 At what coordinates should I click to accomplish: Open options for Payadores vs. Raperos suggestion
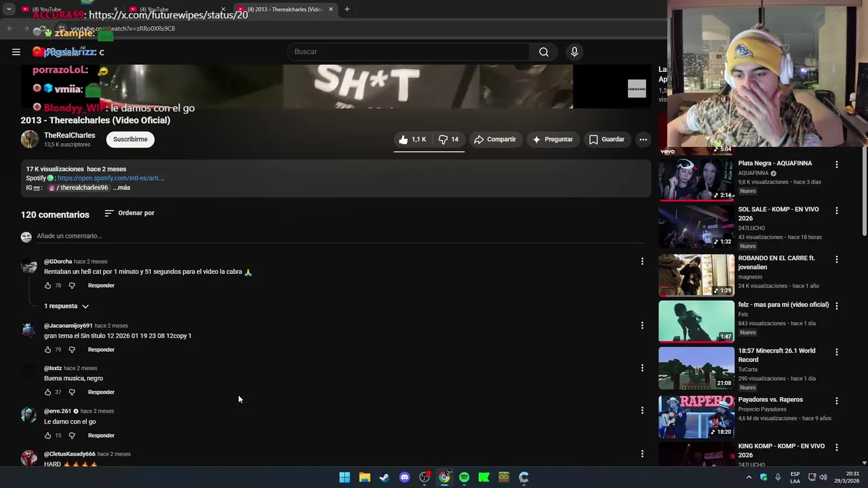pos(837,401)
